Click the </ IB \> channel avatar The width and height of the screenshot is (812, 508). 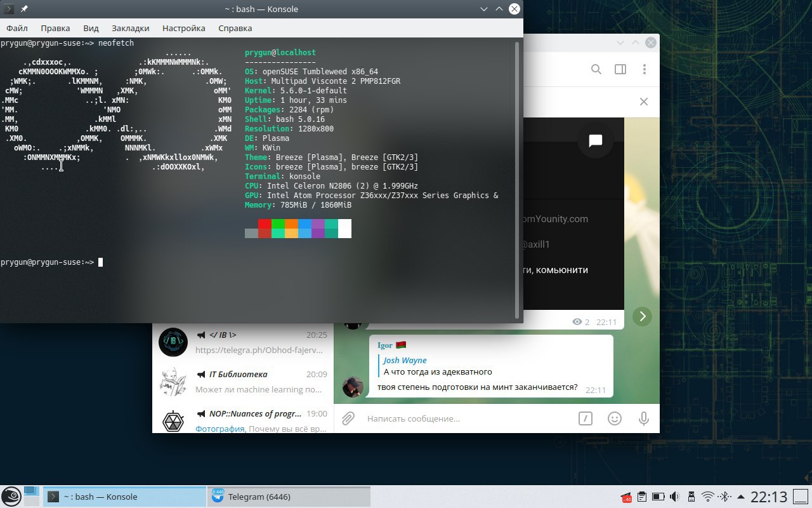(173, 342)
